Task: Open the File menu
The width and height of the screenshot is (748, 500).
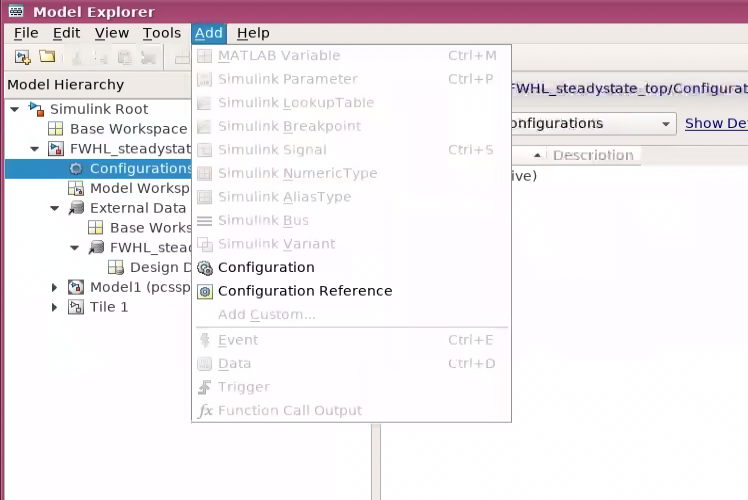Action: pos(26,33)
